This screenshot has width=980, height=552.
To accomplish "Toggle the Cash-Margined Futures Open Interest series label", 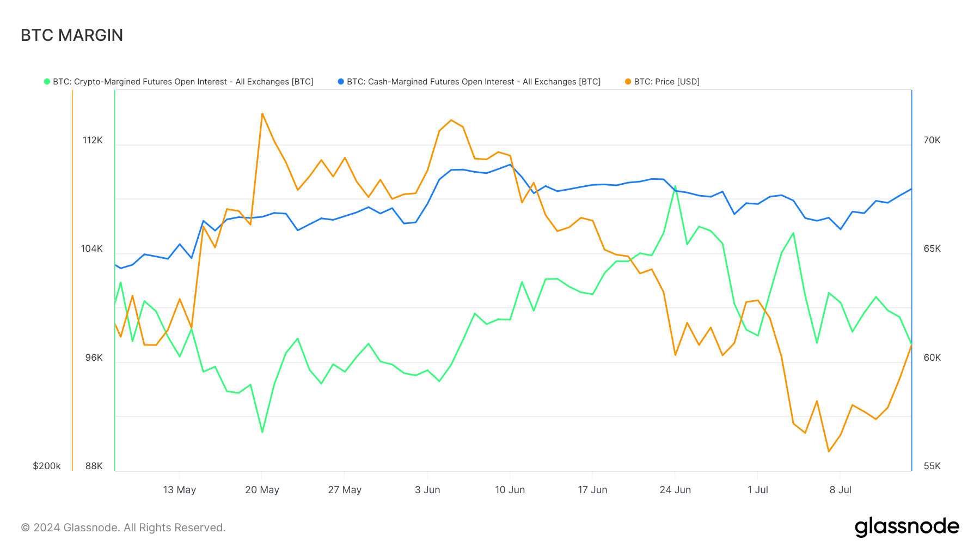I will pyautogui.click(x=474, y=82).
